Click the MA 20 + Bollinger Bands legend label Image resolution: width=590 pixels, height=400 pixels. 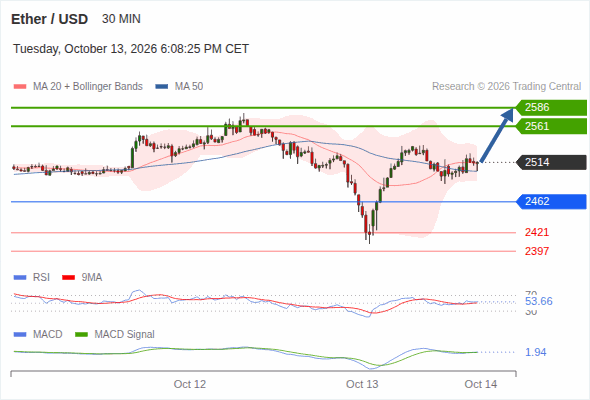click(x=88, y=87)
